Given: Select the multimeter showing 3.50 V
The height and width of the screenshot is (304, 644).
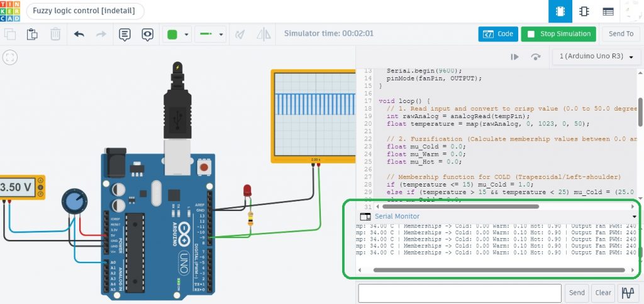Looking at the screenshot, I should 21,187.
